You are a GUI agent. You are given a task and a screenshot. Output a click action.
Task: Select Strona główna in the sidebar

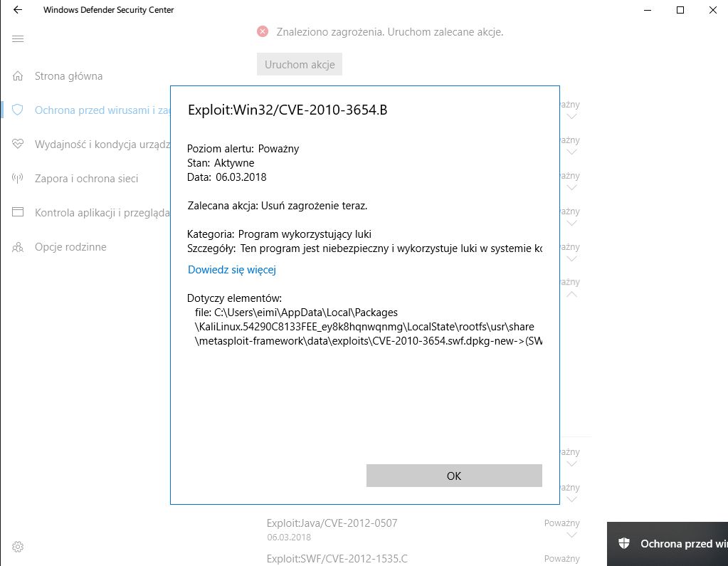tap(68, 75)
